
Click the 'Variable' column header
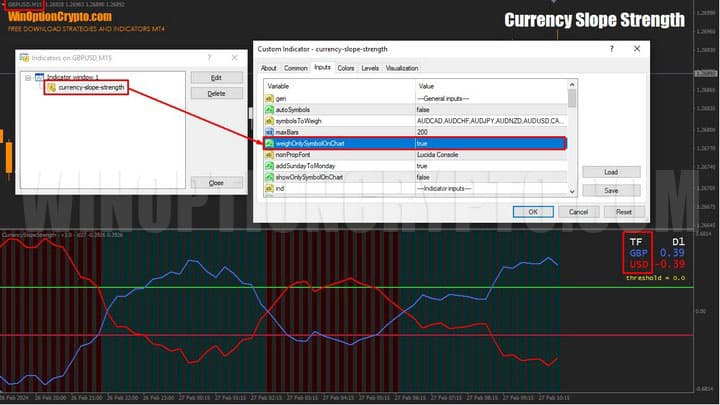click(x=278, y=86)
